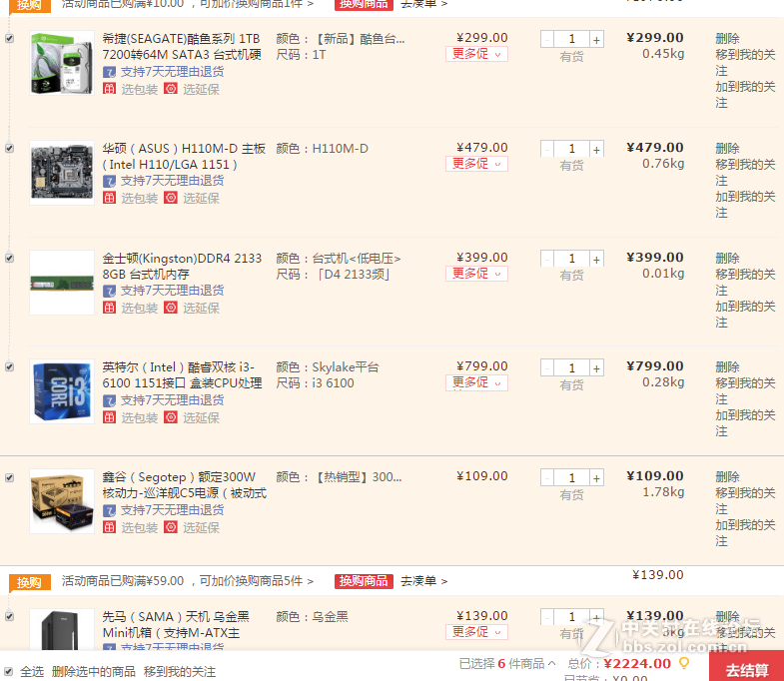Screen dimensions: 784x681
Task: Click 去凑单 link in ¥59.00 promotion bar
Action: 424,581
